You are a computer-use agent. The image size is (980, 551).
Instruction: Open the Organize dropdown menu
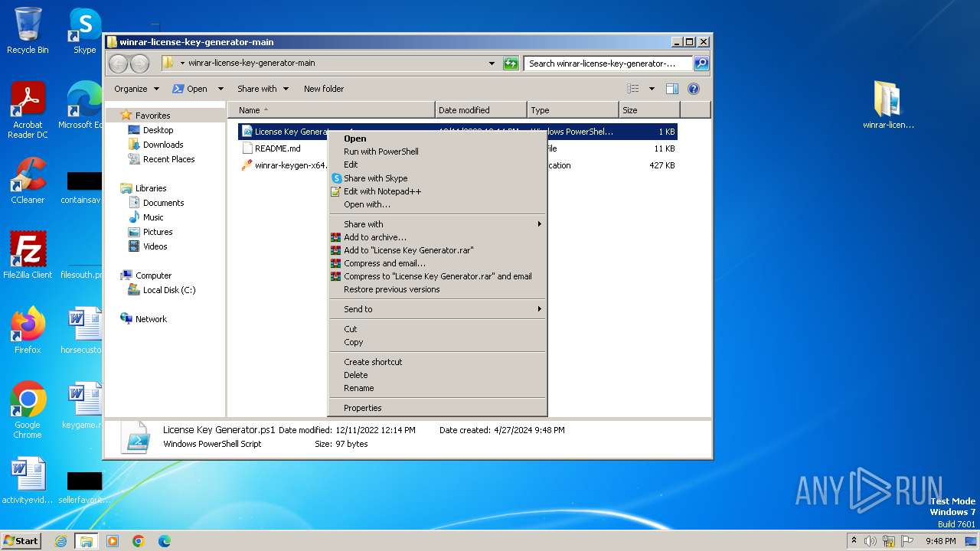pos(136,89)
